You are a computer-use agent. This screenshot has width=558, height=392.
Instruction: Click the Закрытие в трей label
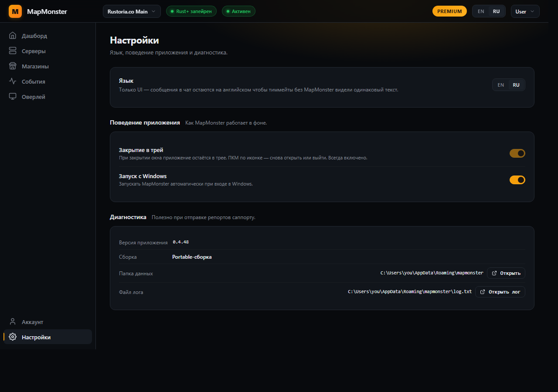click(141, 150)
